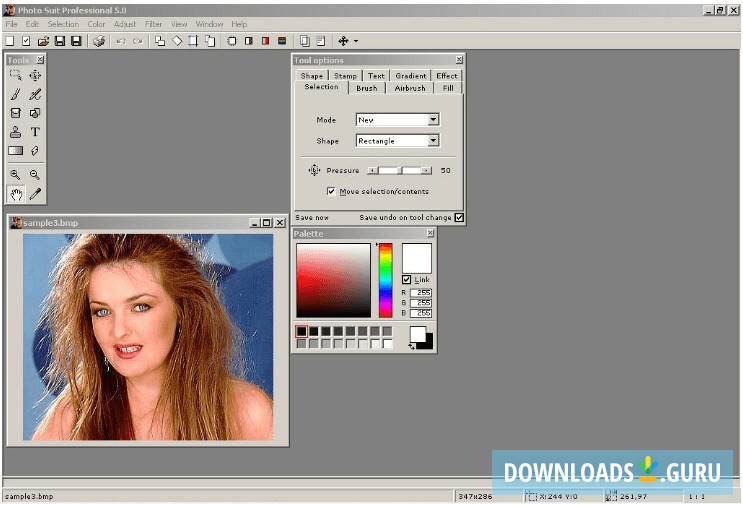Click the Print icon in toolbar
Image resolution: width=743 pixels, height=505 pixels.
coord(98,41)
